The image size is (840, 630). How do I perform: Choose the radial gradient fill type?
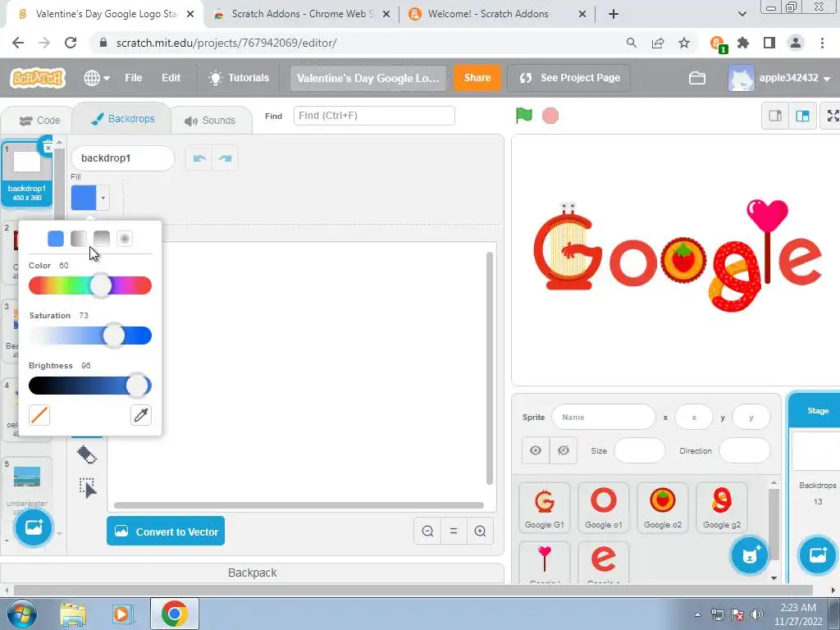pos(125,239)
